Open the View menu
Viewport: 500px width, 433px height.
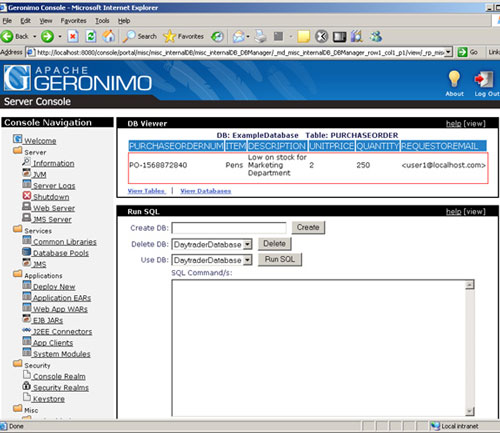click(x=46, y=21)
